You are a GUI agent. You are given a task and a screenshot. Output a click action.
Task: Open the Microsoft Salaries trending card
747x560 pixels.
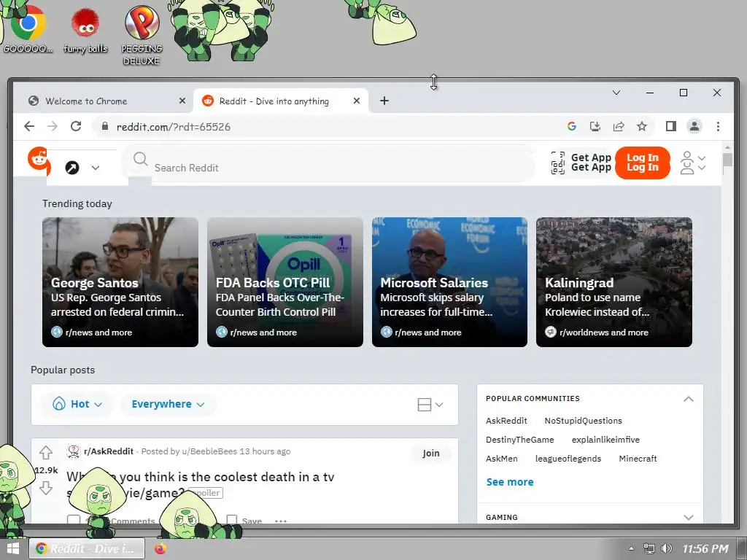coord(449,282)
